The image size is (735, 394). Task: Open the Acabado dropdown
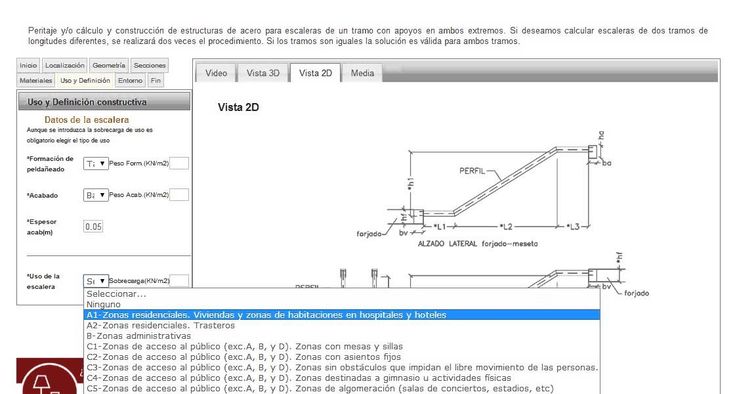point(96,195)
